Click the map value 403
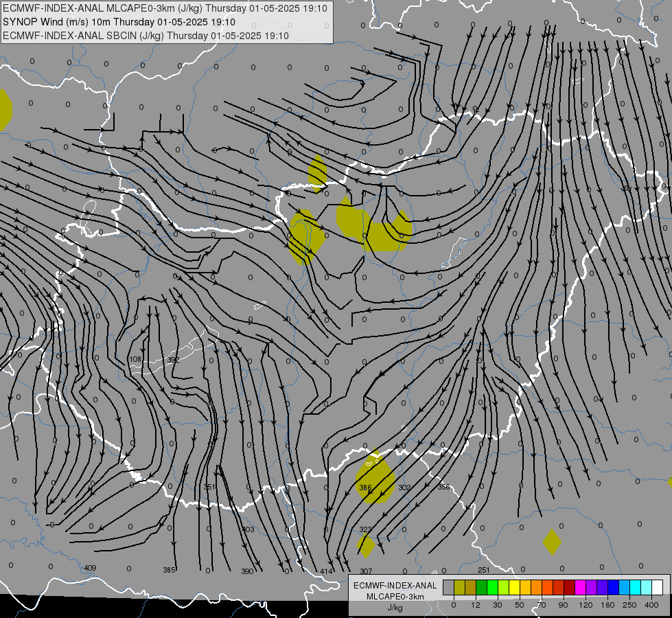This screenshot has height=618, width=672. (248, 529)
